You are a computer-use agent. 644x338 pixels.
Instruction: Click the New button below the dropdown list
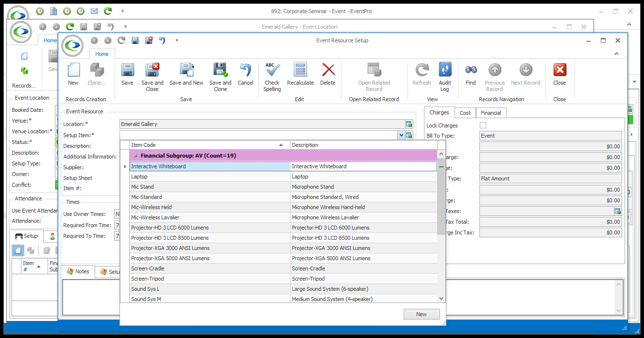(422, 314)
